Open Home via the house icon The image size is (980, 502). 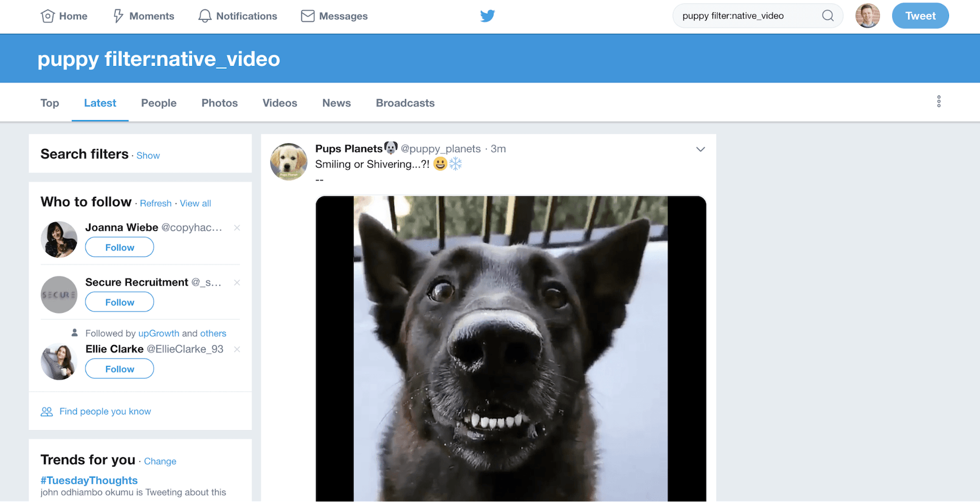(x=48, y=16)
